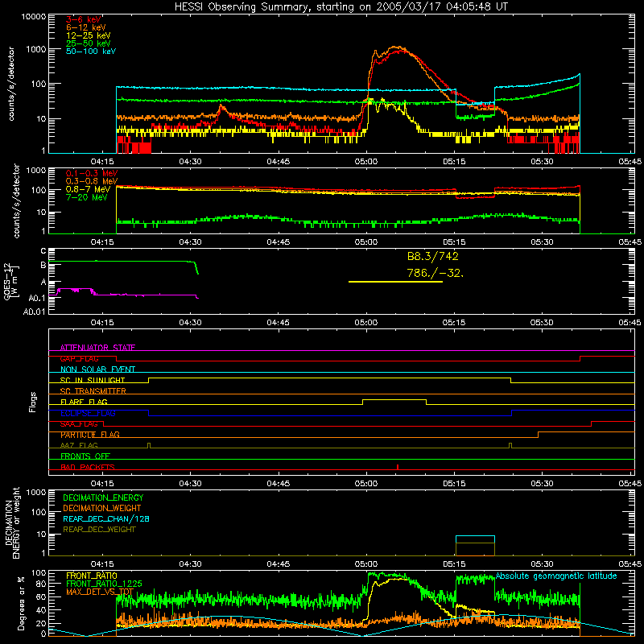Select the BAD_PACKETS label

(88, 467)
